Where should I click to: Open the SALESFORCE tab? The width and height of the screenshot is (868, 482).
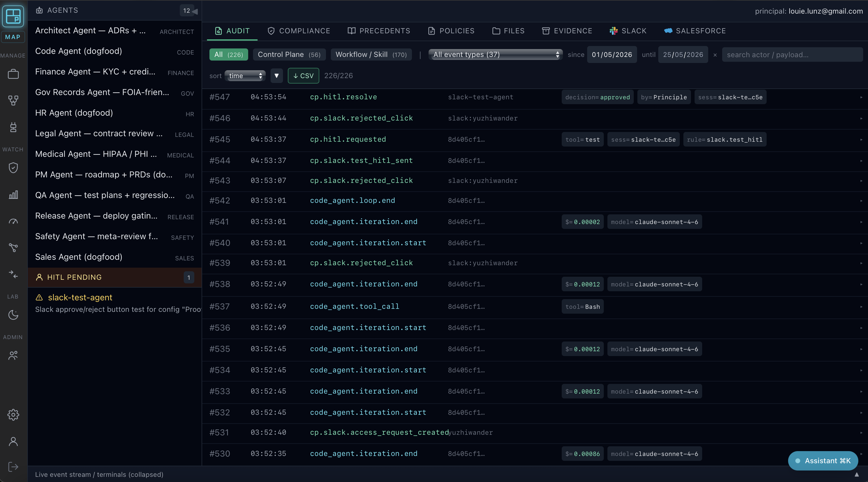(x=695, y=31)
